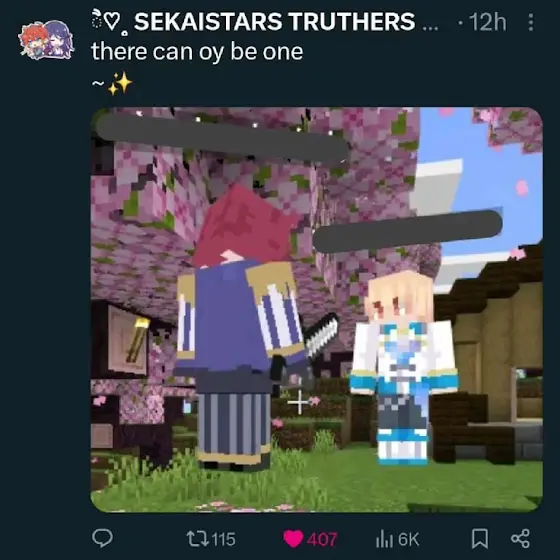The width and height of the screenshot is (560, 560).
Task: Click the item frame with torch in image
Action: (x=128, y=340)
